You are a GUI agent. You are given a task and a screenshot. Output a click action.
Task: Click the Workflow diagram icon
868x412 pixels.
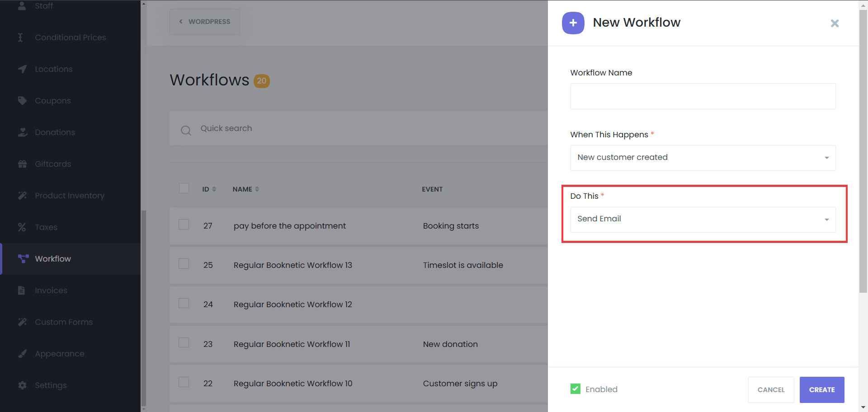(23, 259)
